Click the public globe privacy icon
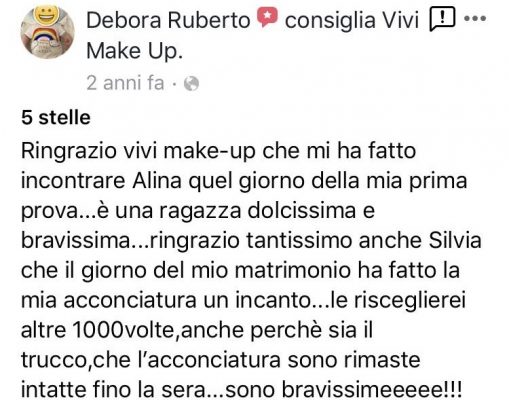The image size is (509, 400). tap(192, 83)
